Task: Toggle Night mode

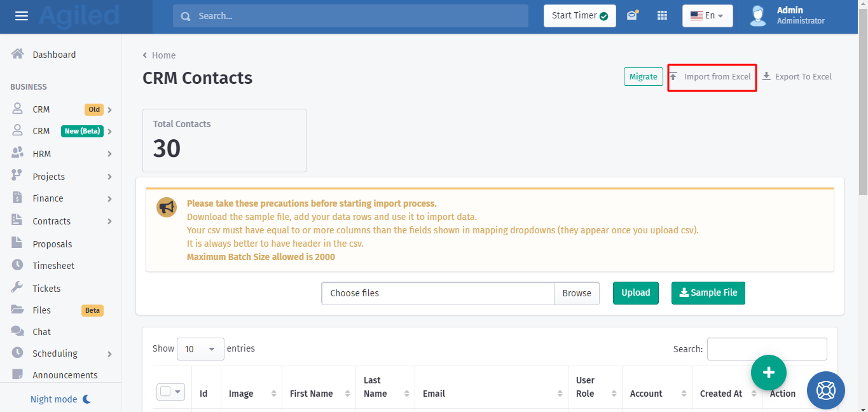Action: tap(61, 399)
